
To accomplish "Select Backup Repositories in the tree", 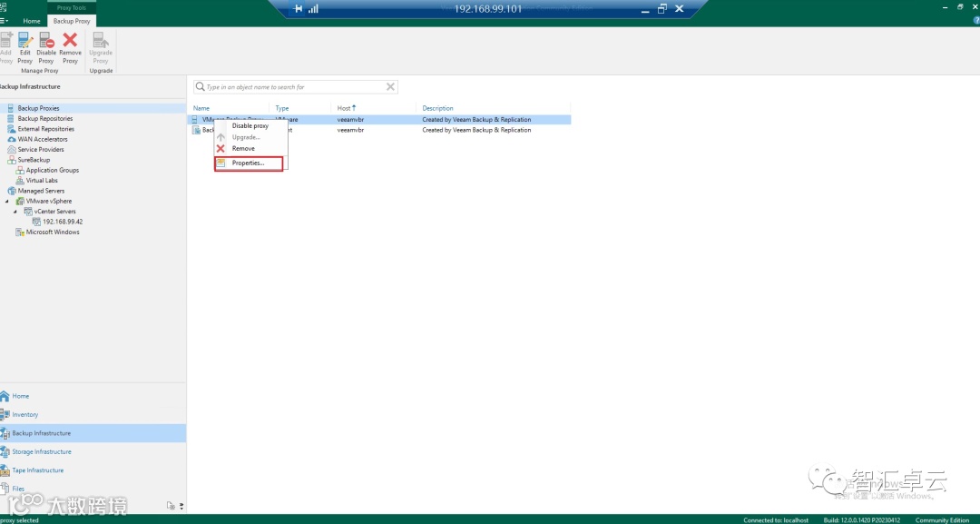I will point(45,118).
